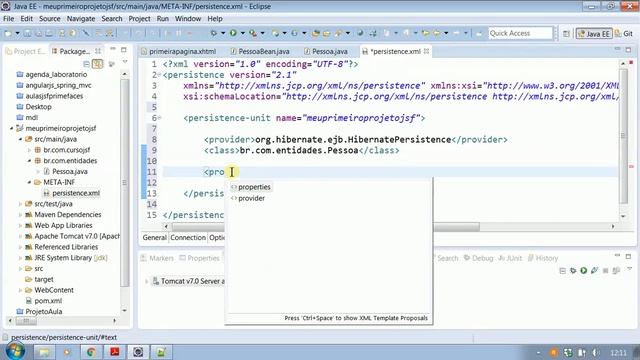Switch to the Project Explorer view tab

[25, 51]
